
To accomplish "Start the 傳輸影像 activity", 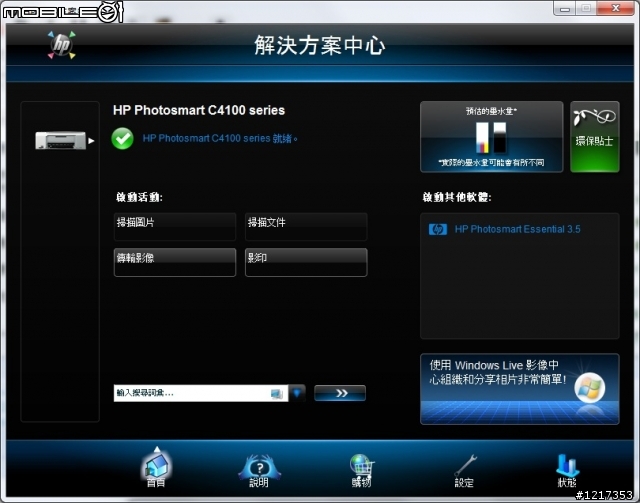I will [175, 262].
